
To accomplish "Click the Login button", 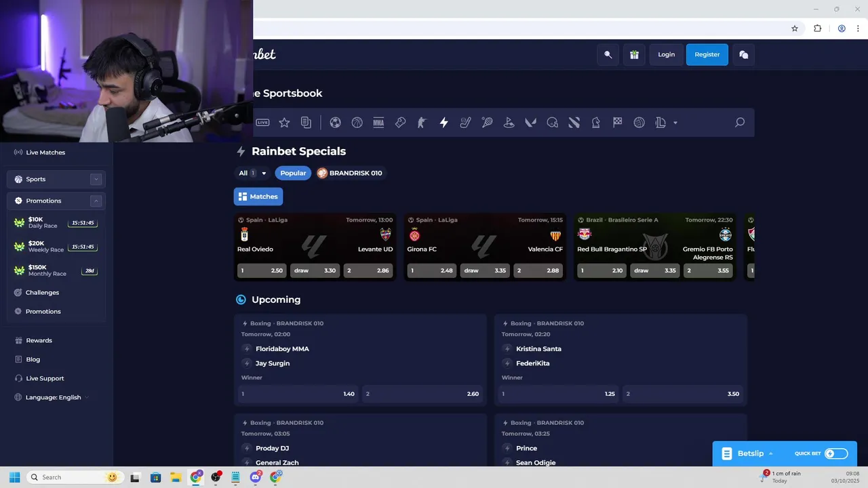I will pos(666,55).
